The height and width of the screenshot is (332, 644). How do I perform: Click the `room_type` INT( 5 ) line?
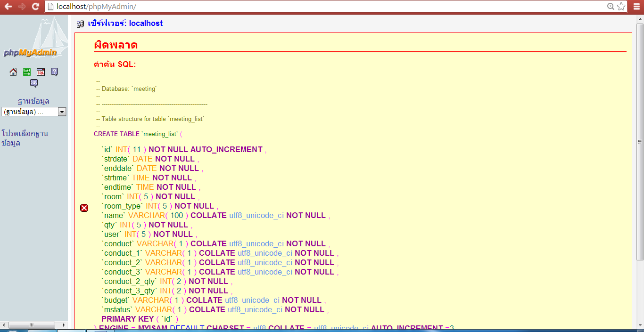click(160, 206)
